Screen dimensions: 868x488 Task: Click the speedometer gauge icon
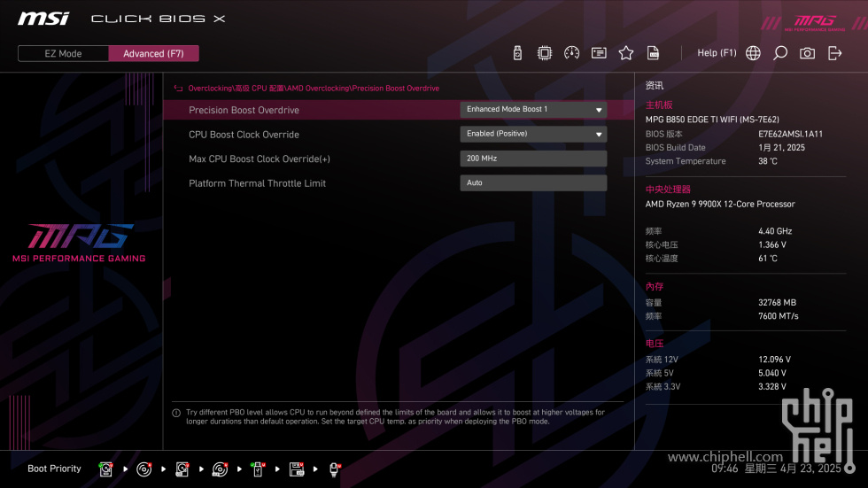click(x=571, y=53)
